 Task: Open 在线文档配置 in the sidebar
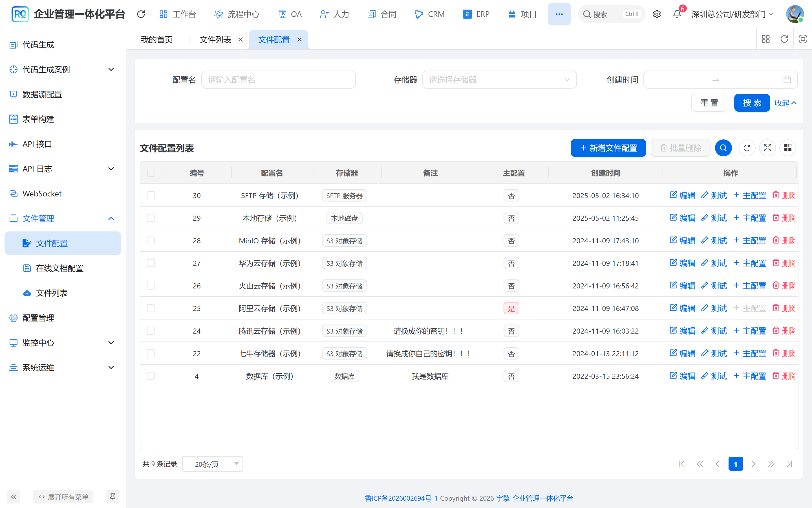tap(63, 268)
